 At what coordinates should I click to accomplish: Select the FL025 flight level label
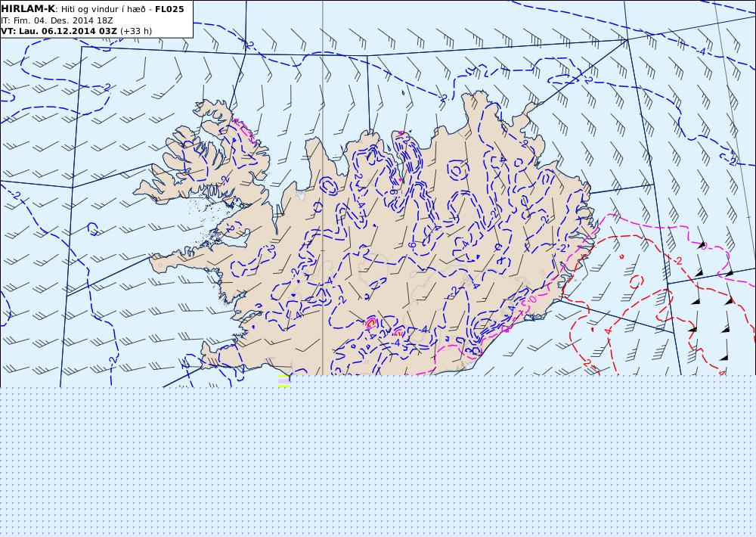point(169,9)
